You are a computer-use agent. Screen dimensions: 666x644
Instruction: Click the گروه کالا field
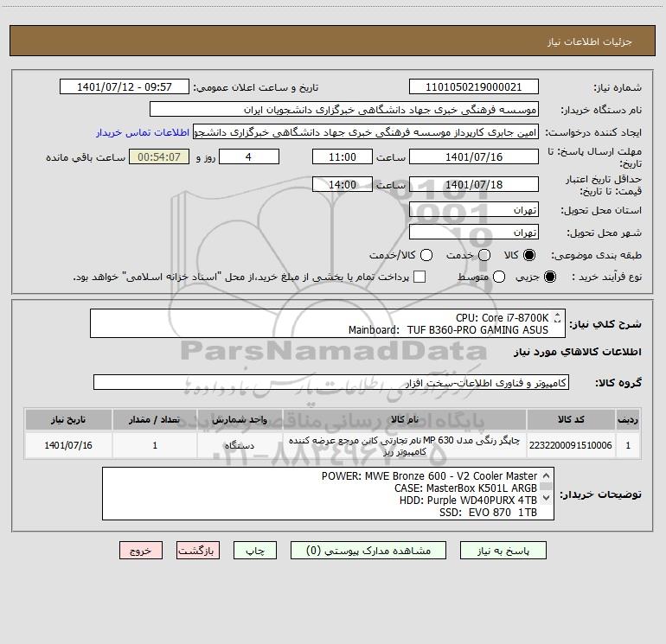click(331, 382)
